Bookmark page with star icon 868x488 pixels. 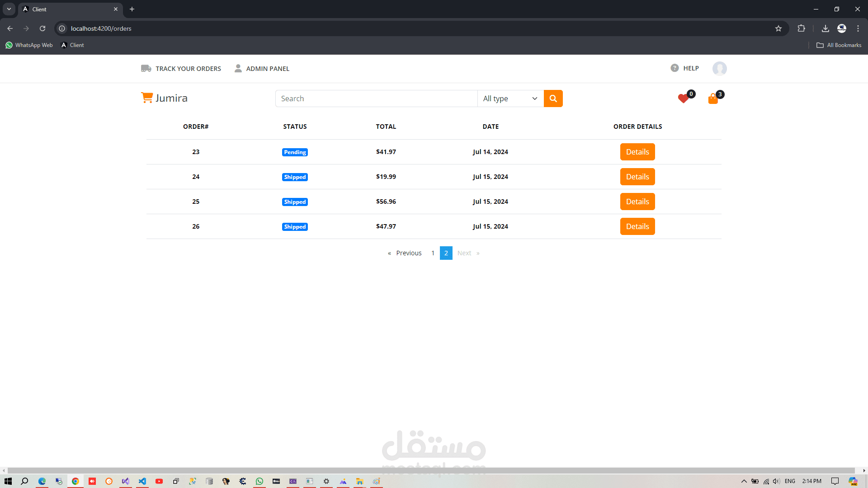[778, 28]
